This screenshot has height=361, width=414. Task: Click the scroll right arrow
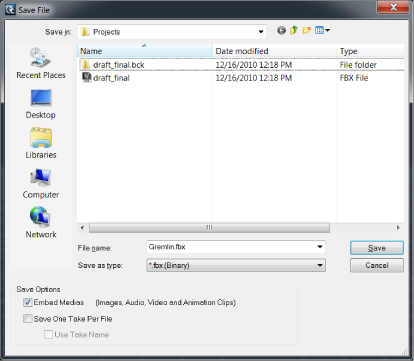pyautogui.click(x=398, y=228)
